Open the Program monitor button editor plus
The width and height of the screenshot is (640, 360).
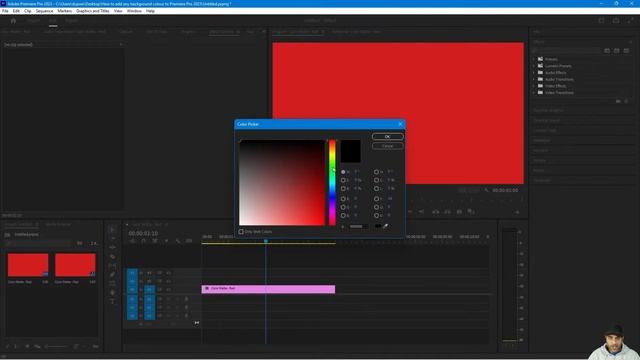[517, 212]
